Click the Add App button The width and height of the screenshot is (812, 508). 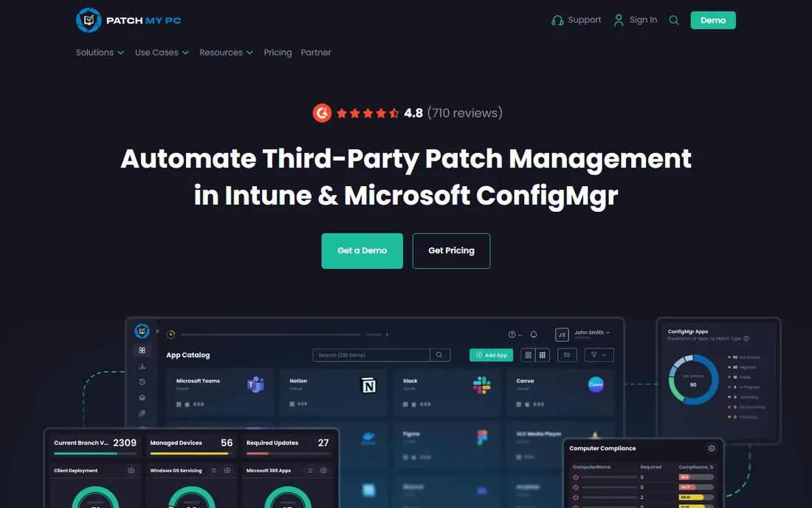pyautogui.click(x=492, y=354)
